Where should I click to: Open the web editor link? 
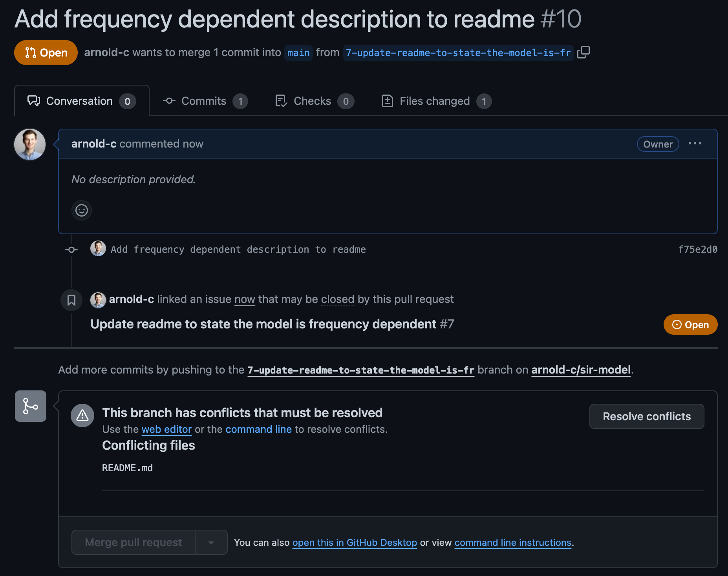[166, 429]
